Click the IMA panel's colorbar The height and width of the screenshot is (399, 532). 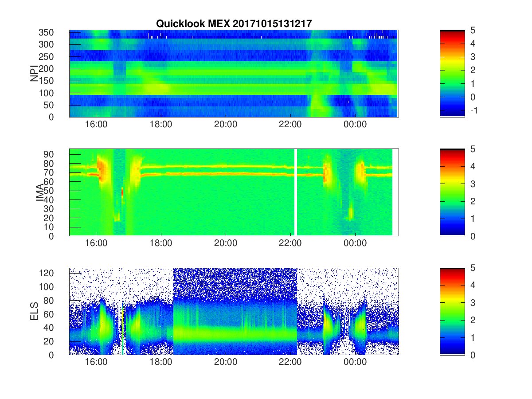(x=452, y=192)
